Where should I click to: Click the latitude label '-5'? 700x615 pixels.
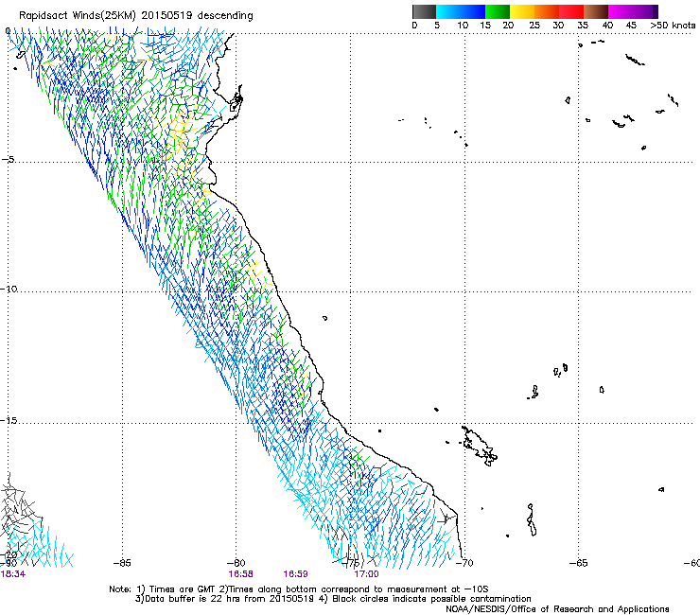[8, 160]
